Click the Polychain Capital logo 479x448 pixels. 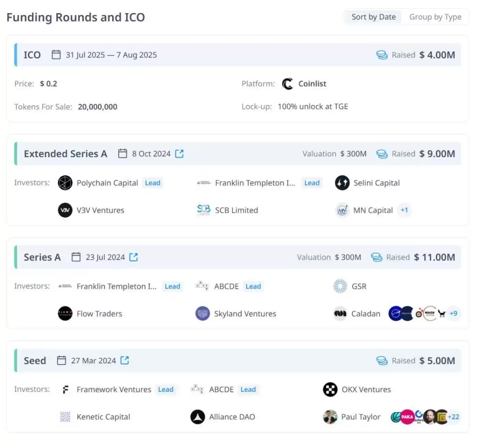[65, 183]
